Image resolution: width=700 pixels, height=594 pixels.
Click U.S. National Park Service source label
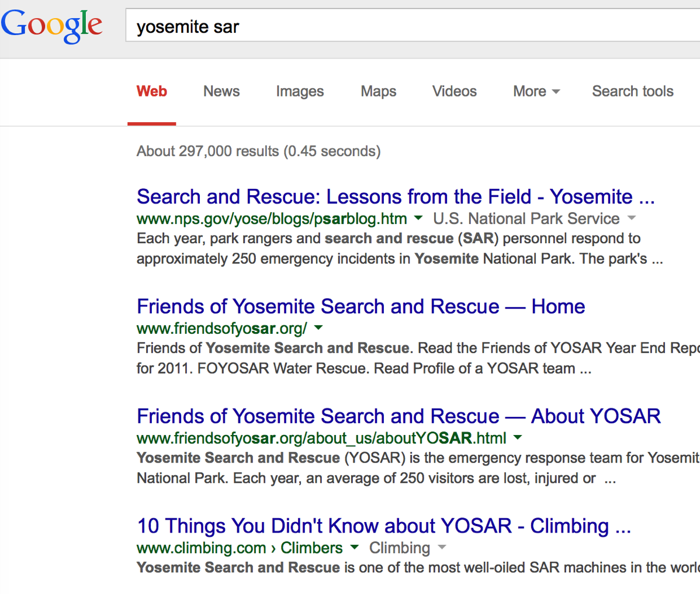tap(526, 219)
